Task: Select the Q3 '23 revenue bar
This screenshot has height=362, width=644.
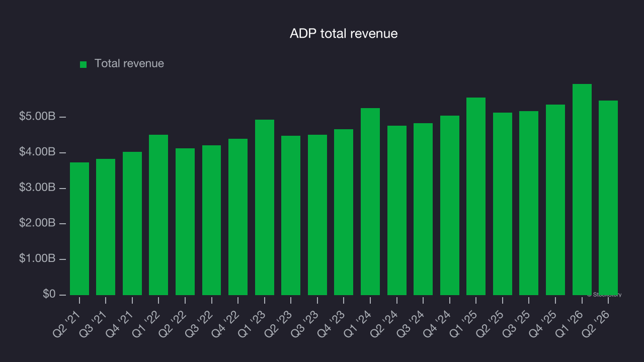Action: point(317,215)
